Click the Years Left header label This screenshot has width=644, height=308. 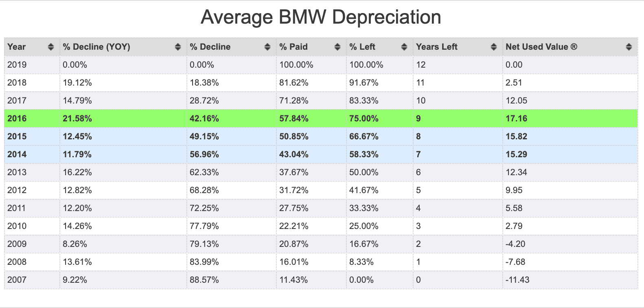tap(437, 47)
